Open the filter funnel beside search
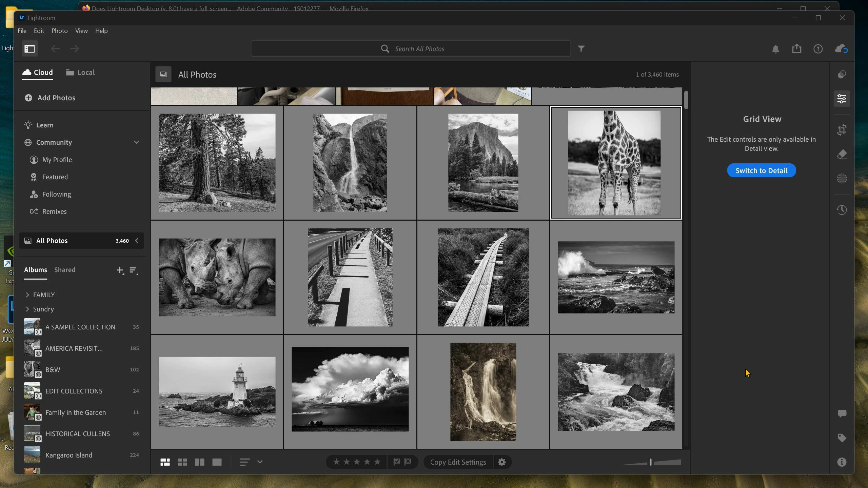The image size is (868, 488). pos(581,49)
